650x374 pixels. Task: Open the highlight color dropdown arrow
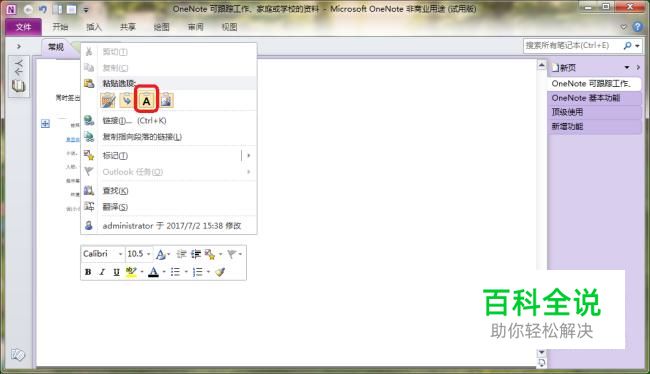pyautogui.click(x=142, y=272)
